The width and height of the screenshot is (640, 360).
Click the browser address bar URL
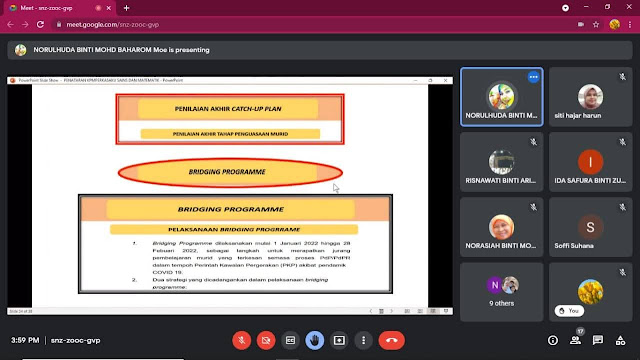113,24
